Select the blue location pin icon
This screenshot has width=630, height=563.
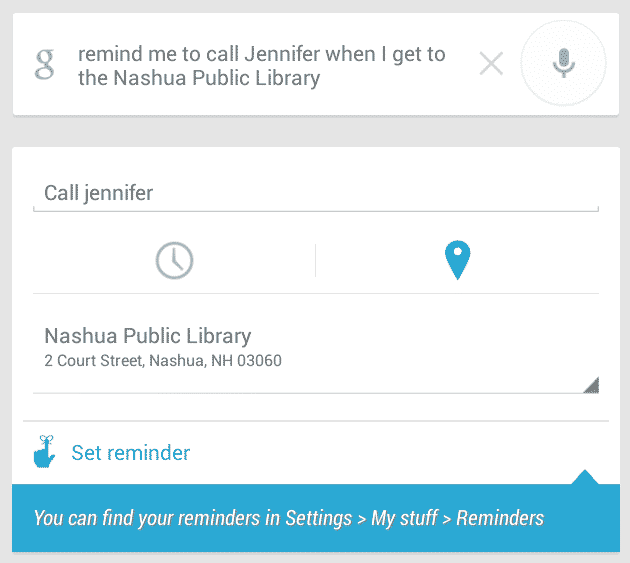coord(457,260)
